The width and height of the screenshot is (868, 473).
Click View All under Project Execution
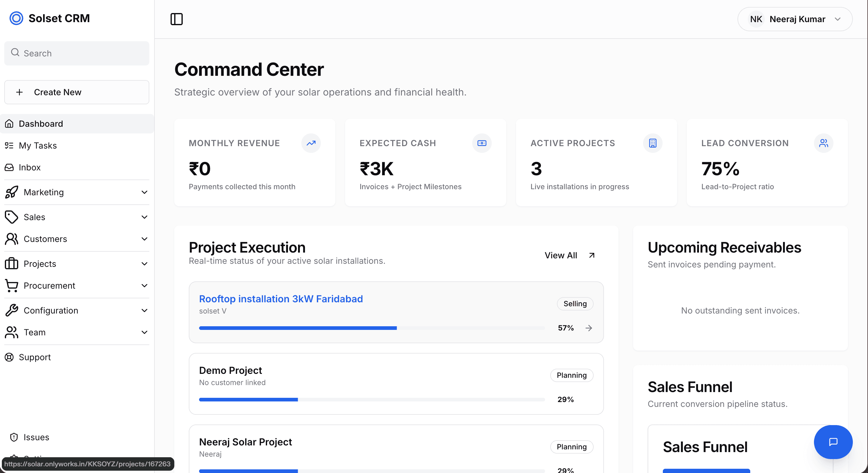[x=561, y=255]
